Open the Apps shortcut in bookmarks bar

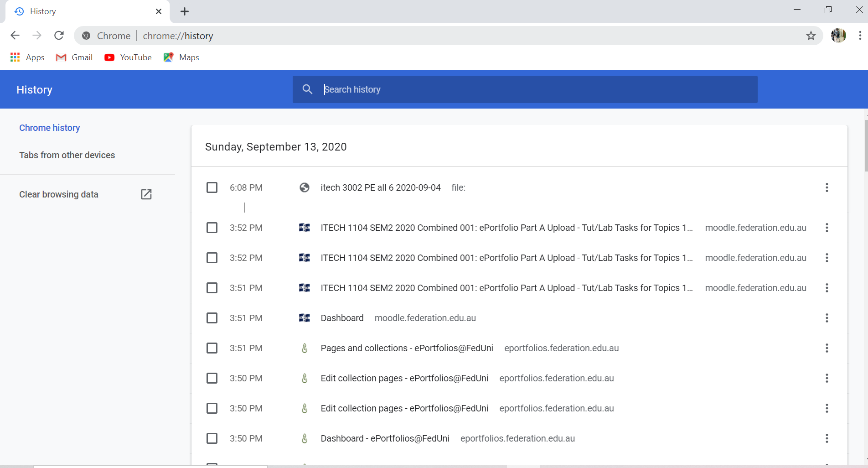[27, 57]
